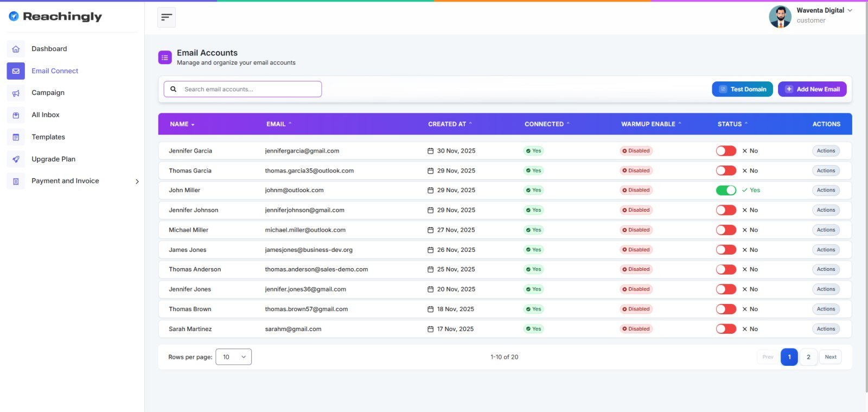Viewport: 868px width, 412px height.
Task: Click the Templates sidebar icon
Action: click(x=16, y=137)
